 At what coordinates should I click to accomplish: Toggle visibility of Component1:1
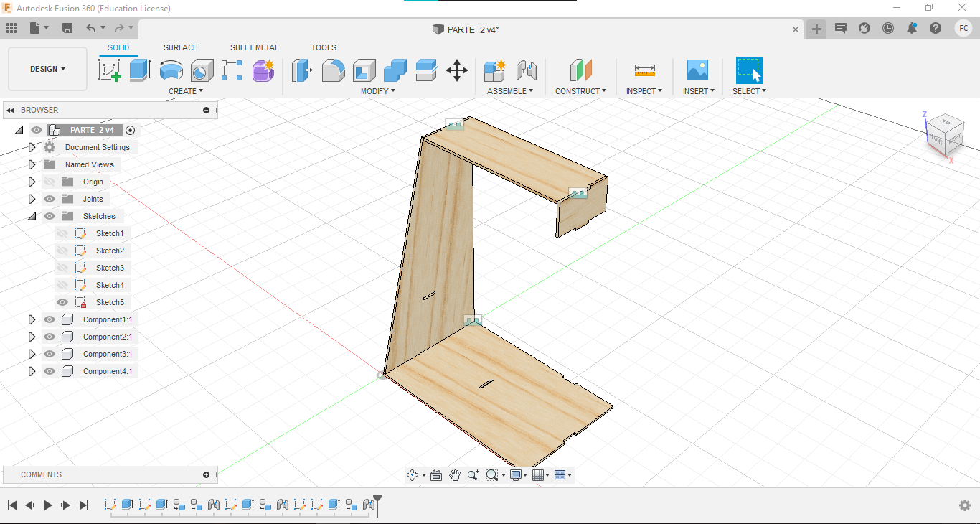[50, 319]
